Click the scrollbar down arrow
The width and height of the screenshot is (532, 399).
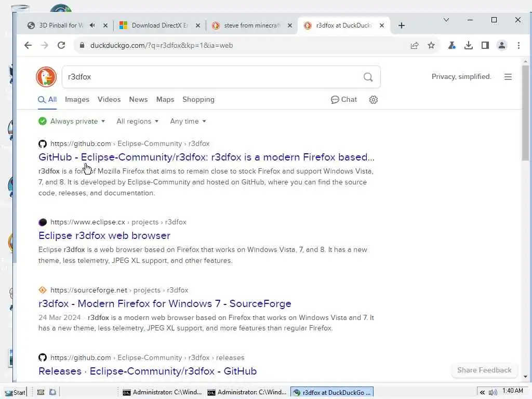pos(525,377)
